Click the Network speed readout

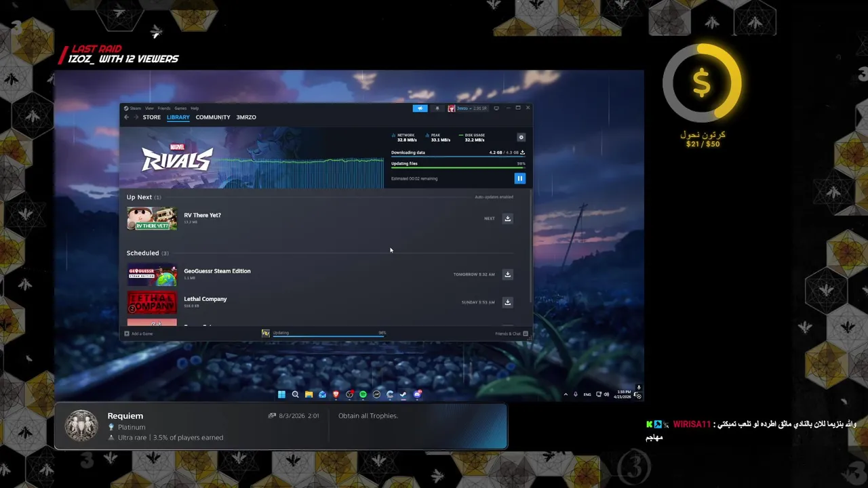click(x=405, y=138)
